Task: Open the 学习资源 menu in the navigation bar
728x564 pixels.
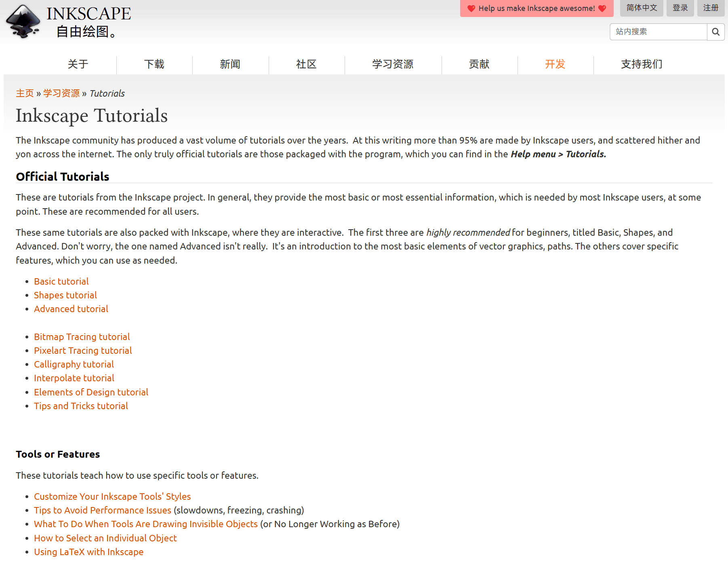Action: pos(393,64)
